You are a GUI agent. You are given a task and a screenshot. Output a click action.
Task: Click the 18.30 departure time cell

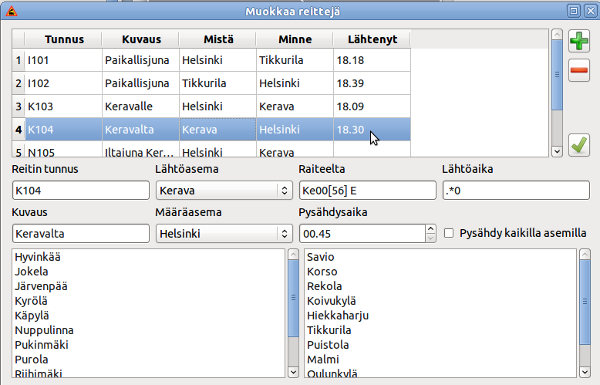point(372,129)
